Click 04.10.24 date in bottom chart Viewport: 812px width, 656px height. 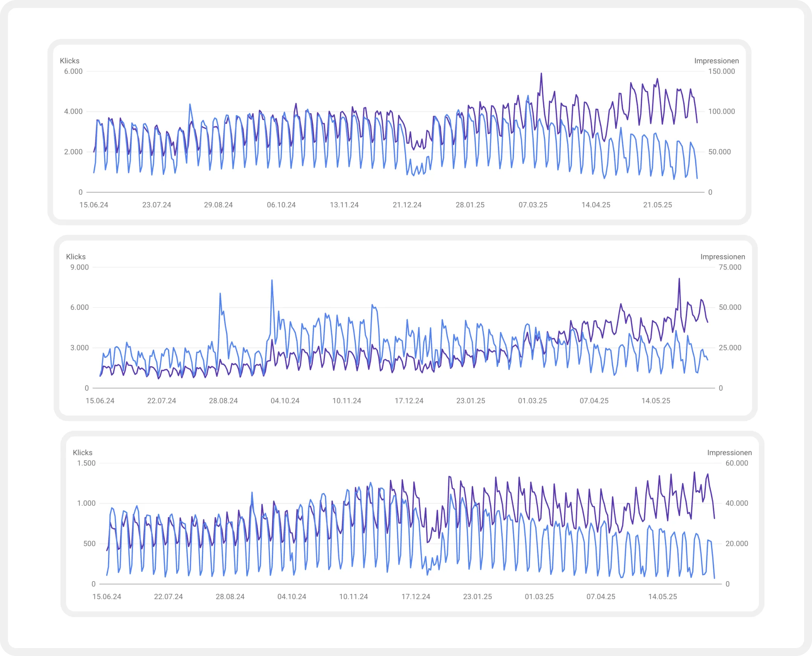click(291, 596)
